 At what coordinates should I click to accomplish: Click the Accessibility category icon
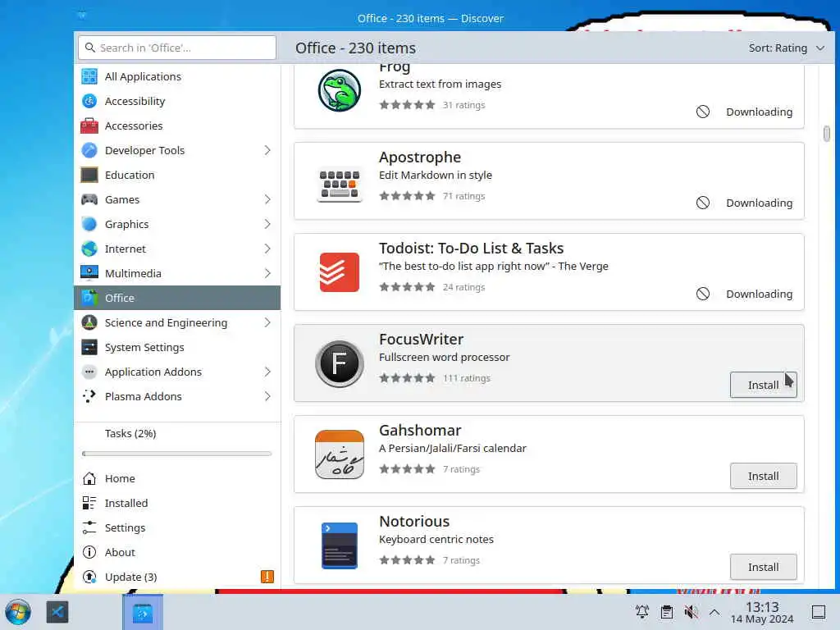(x=89, y=101)
